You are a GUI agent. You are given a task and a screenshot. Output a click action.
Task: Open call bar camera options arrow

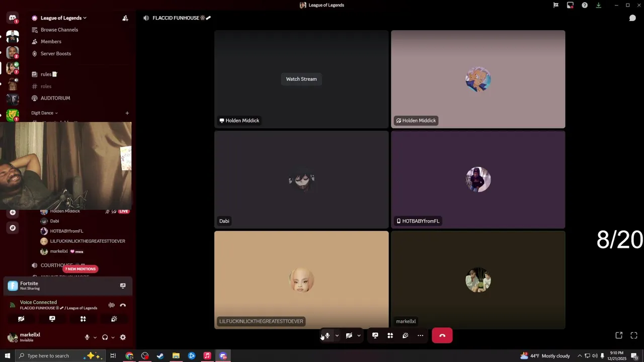coord(359,335)
